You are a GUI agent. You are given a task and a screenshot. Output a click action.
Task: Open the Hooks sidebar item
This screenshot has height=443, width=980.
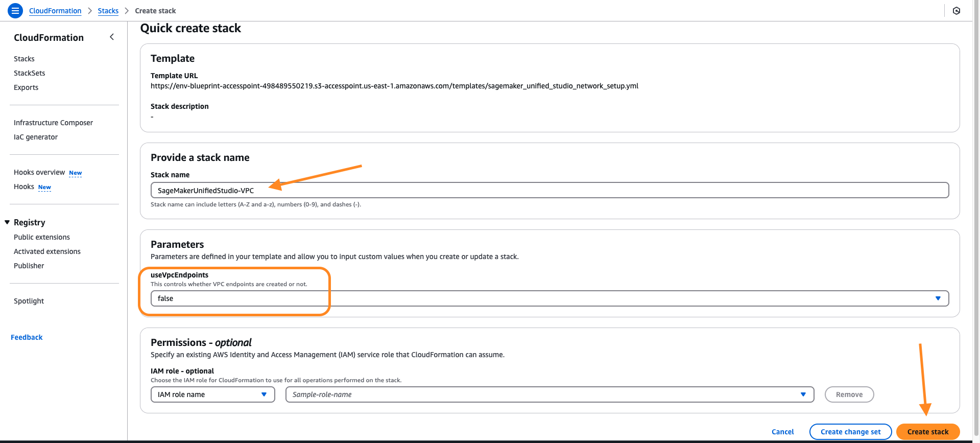pyautogui.click(x=24, y=186)
